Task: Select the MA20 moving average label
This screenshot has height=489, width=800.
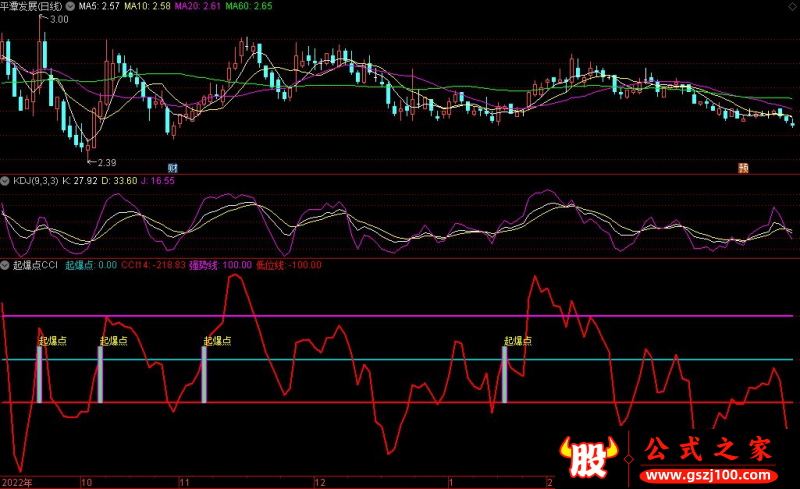Action: (194, 6)
